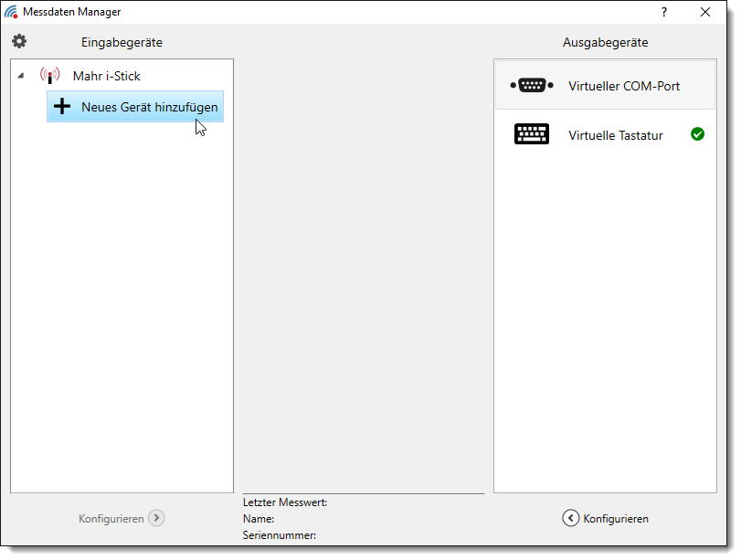Screen dimensions: 741x560
Task: Select the serial COM-Port connector icon
Action: [x=532, y=85]
